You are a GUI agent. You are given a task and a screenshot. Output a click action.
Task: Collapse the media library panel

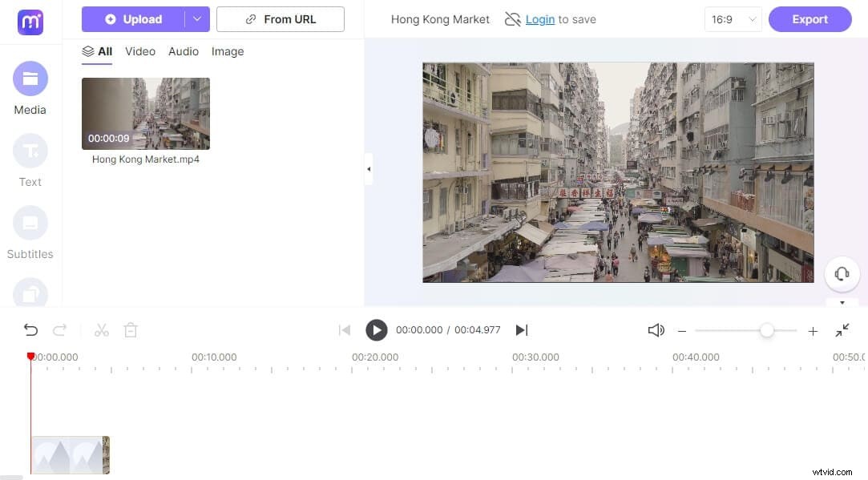(369, 169)
